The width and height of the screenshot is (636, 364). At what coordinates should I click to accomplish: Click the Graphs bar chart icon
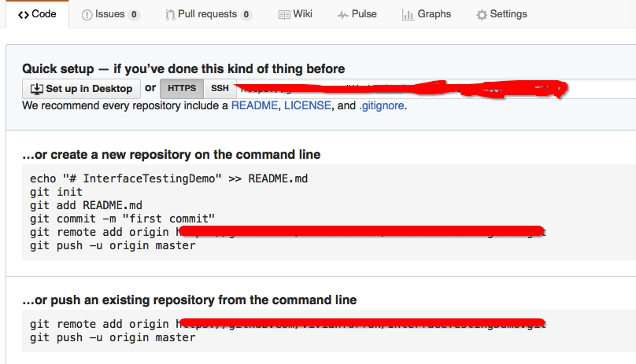[408, 15]
